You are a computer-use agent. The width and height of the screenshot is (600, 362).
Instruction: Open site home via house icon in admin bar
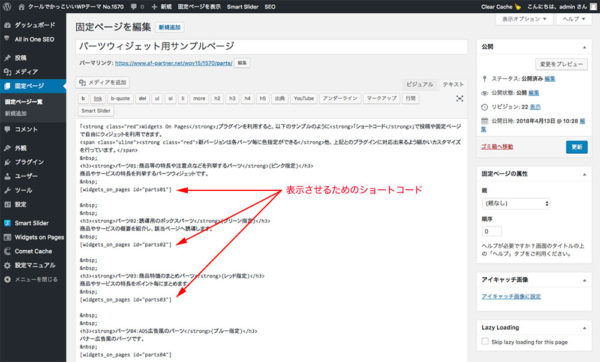21,7
